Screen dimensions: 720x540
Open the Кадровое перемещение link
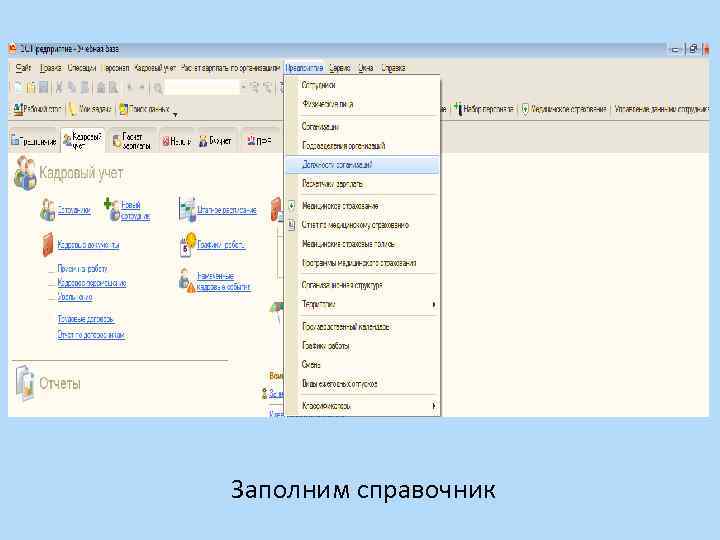(x=92, y=283)
